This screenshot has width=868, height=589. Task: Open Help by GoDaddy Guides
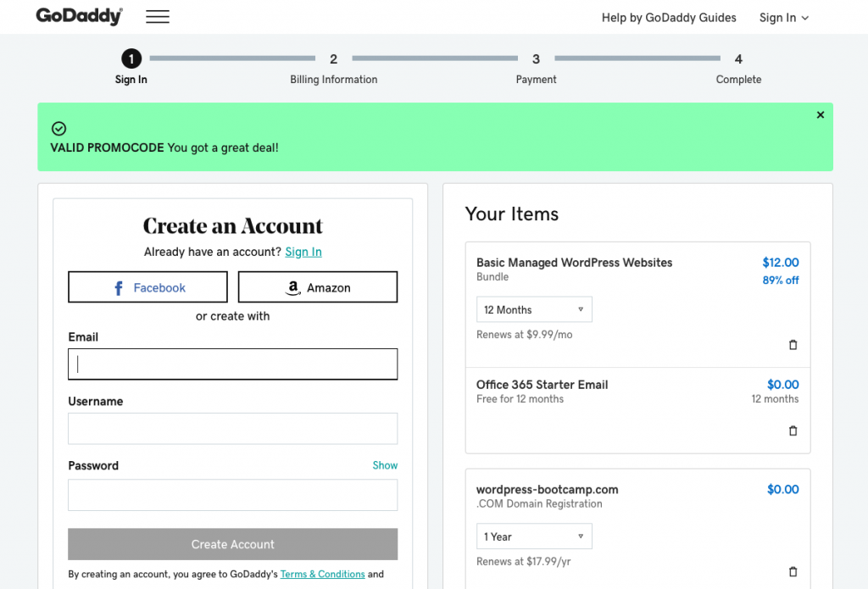(x=669, y=18)
